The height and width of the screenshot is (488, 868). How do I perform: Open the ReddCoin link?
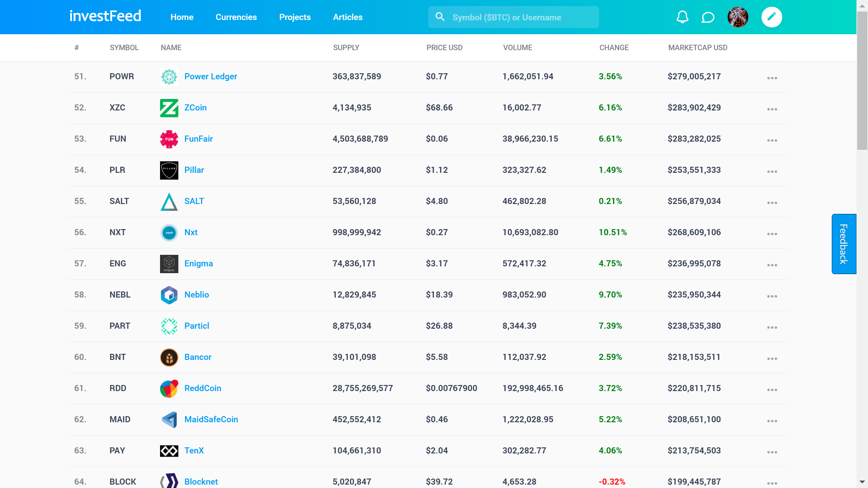click(203, 388)
